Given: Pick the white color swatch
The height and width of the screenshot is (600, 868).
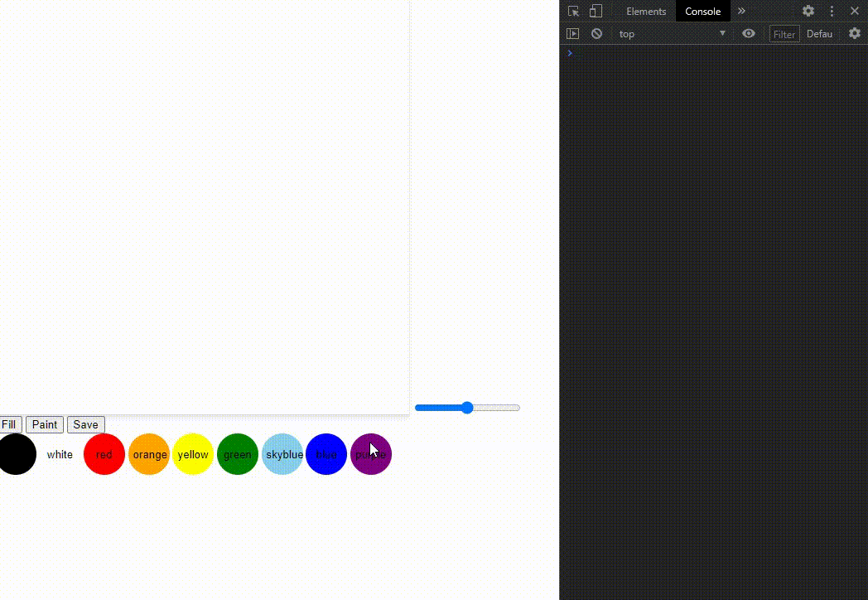Looking at the screenshot, I should [60, 454].
